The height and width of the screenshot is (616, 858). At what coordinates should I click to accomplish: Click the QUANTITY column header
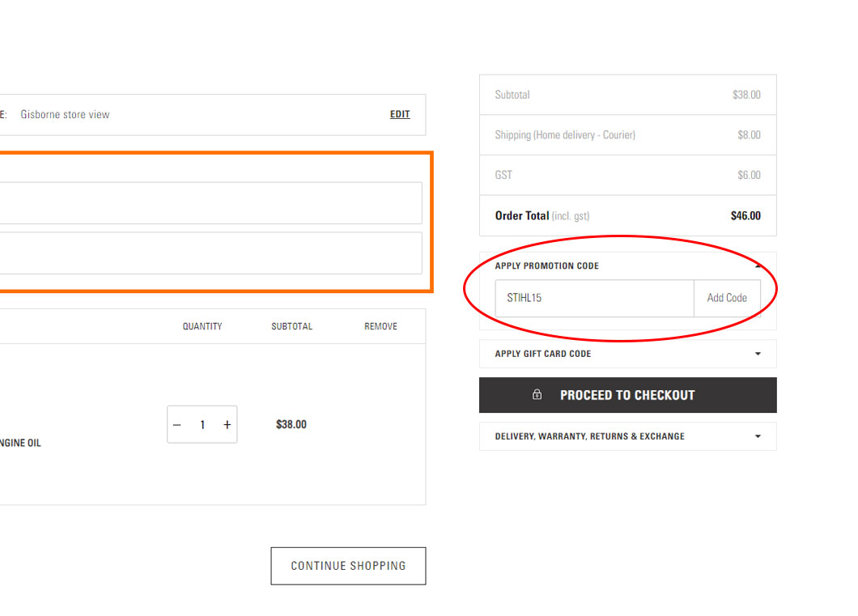coord(202,326)
